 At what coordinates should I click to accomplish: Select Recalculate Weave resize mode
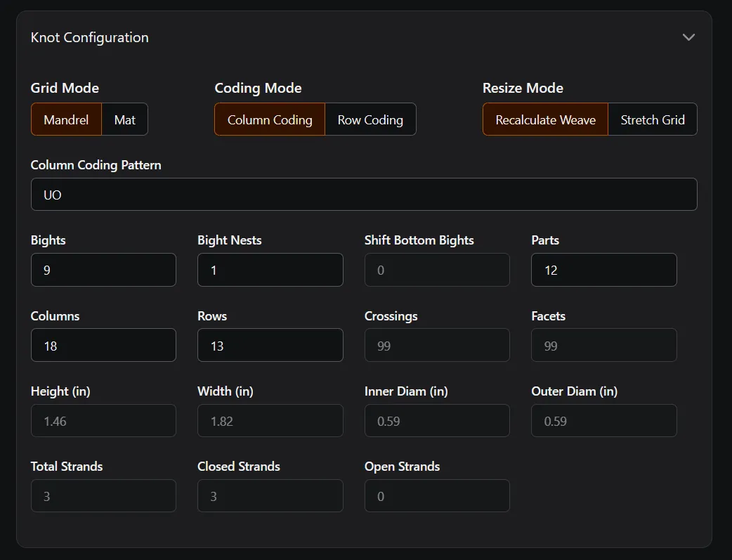click(x=545, y=119)
